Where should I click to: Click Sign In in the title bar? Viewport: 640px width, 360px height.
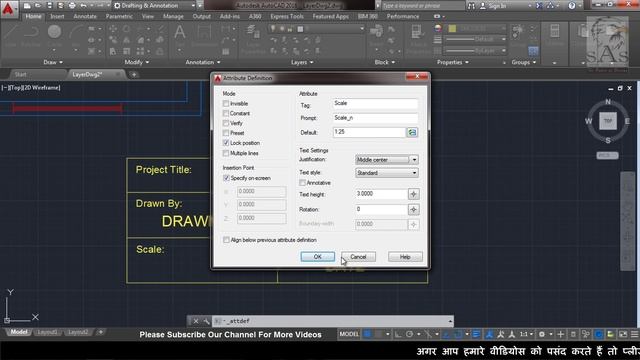[496, 6]
